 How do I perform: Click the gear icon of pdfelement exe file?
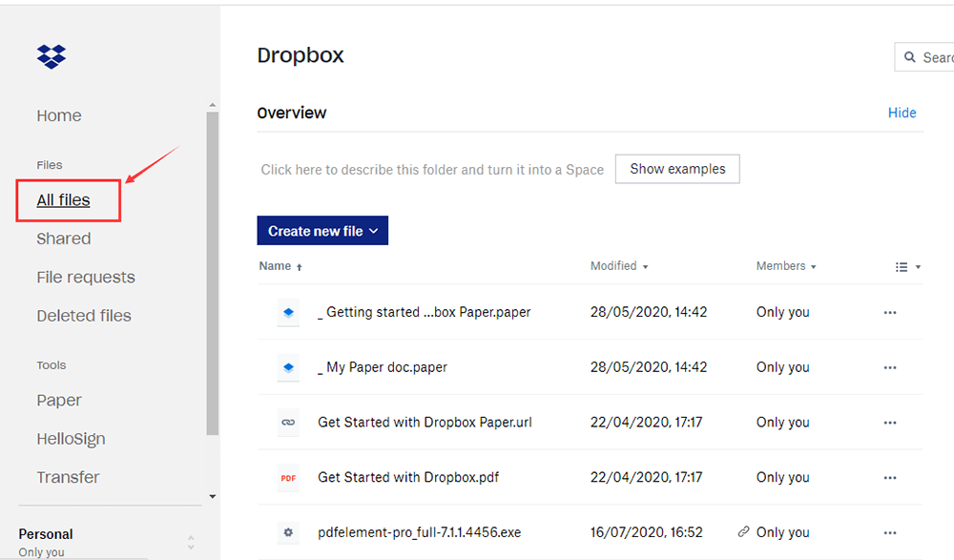tap(288, 532)
